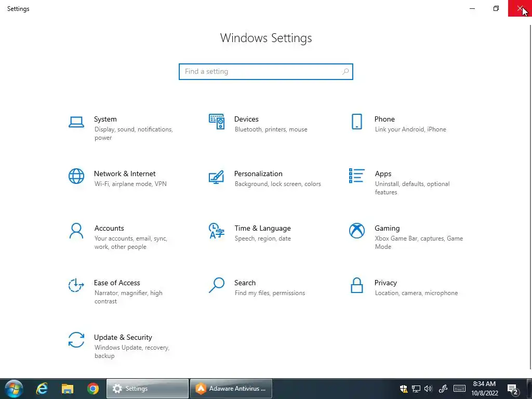Open the Network & Internet globe icon
532x399 pixels.
tap(76, 176)
